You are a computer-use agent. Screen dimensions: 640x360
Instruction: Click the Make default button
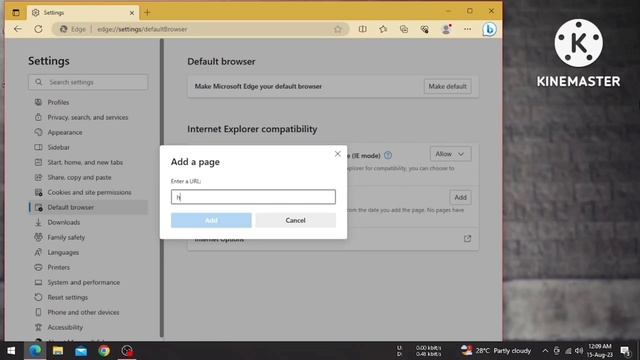[447, 87]
